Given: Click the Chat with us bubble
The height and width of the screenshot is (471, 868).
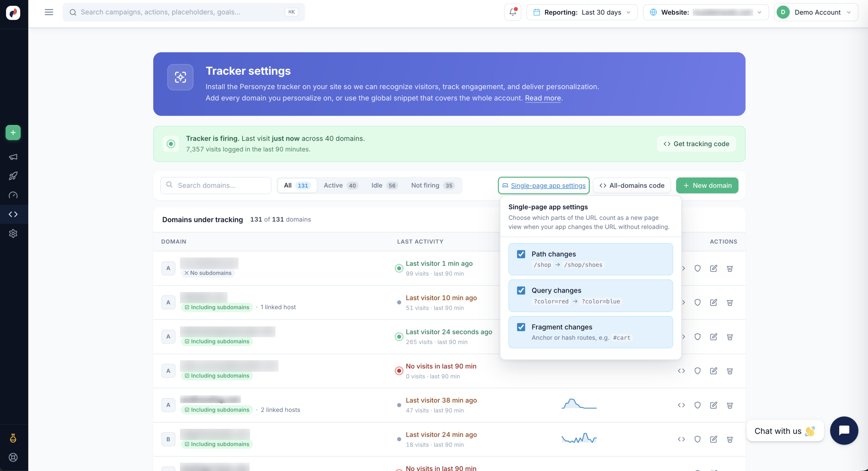Looking at the screenshot, I should point(785,431).
